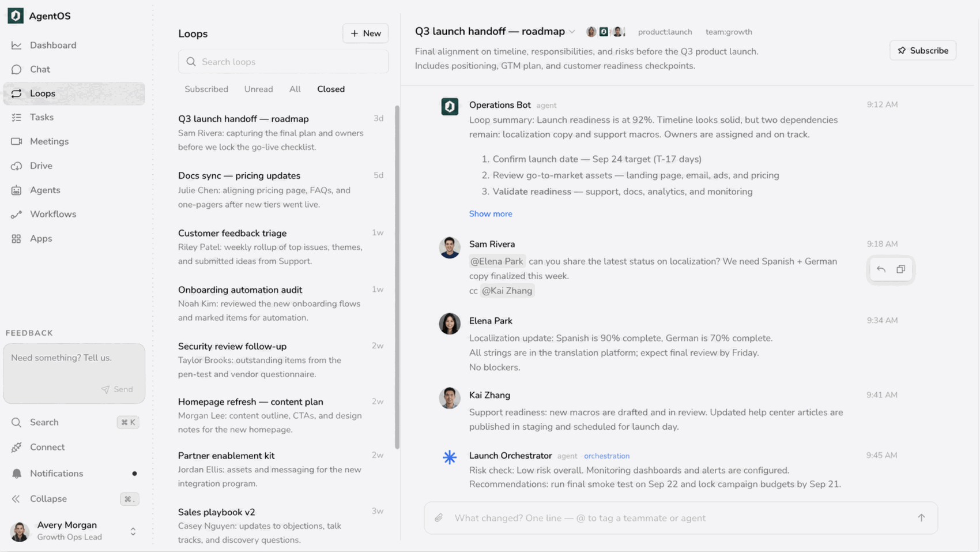This screenshot has height=552, width=980.
Task: Click the attachment paperclip icon
Action: coord(439,518)
